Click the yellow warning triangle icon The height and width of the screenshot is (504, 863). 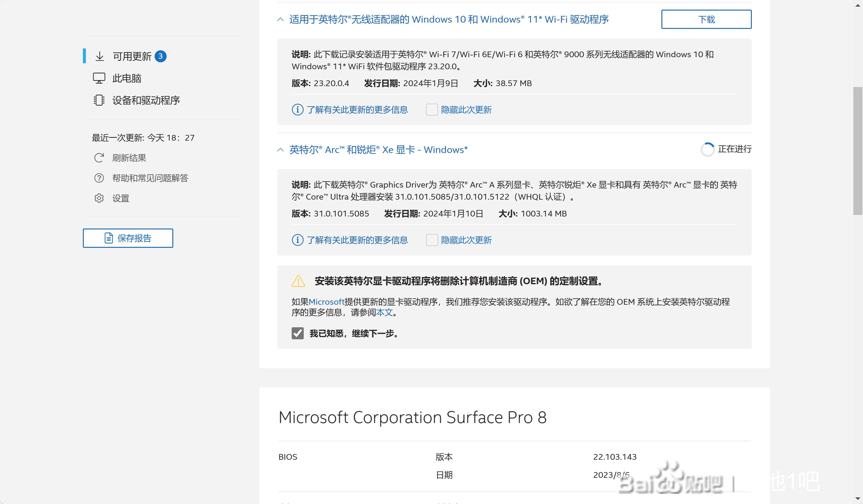(x=298, y=281)
